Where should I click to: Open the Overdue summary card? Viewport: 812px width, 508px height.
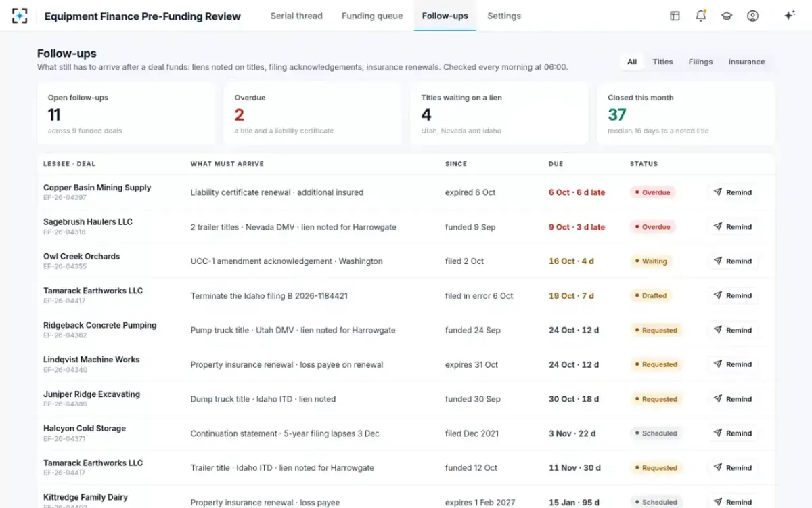[313, 113]
